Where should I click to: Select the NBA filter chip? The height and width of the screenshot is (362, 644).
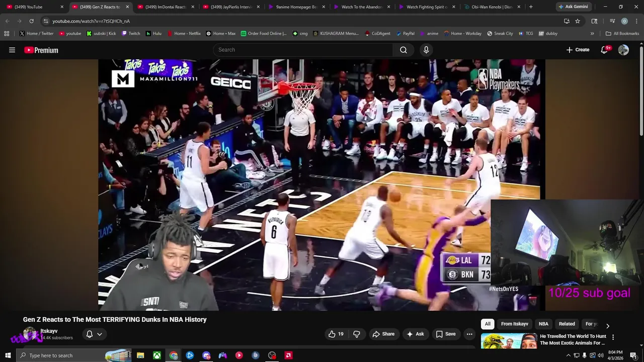click(543, 324)
